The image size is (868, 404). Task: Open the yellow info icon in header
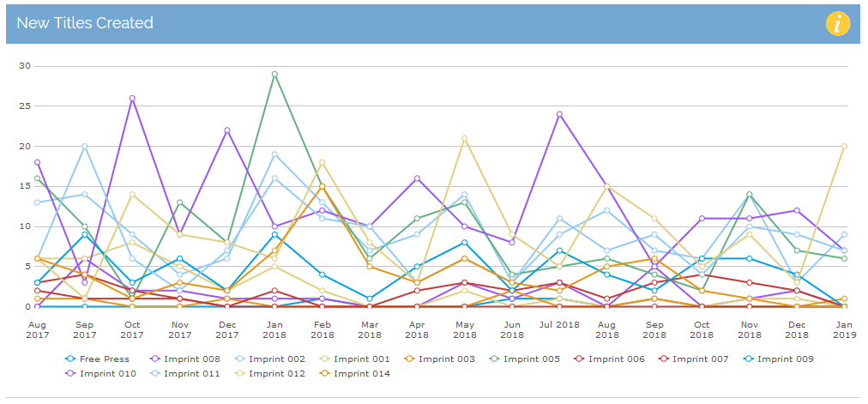(x=837, y=23)
